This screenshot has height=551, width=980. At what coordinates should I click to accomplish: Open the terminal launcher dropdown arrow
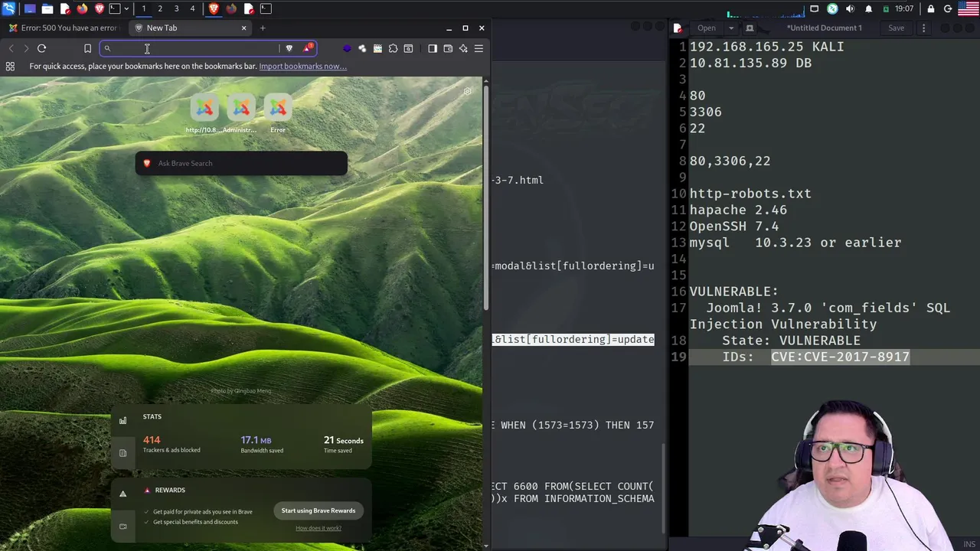(x=126, y=8)
